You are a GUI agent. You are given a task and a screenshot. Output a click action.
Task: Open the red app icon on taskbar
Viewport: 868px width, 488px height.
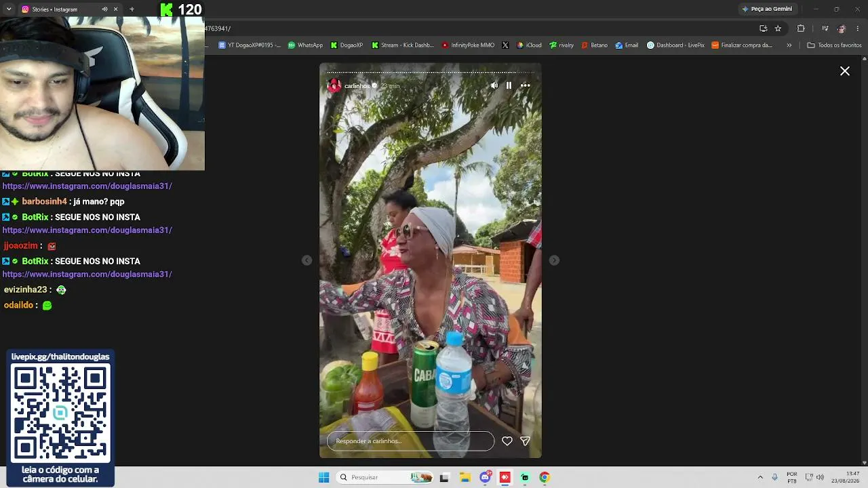pyautogui.click(x=505, y=478)
